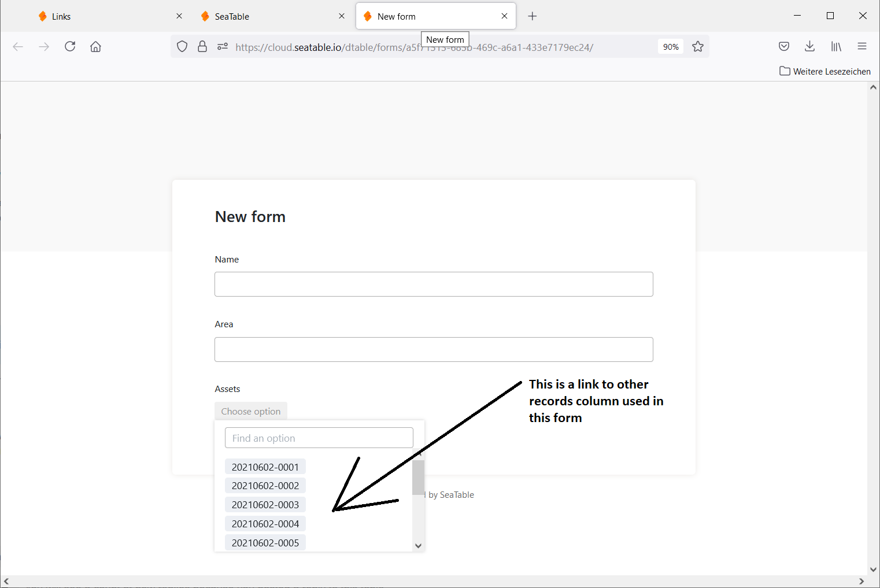Reload the page with the refresh icon
This screenshot has height=588, width=880.
click(70, 47)
